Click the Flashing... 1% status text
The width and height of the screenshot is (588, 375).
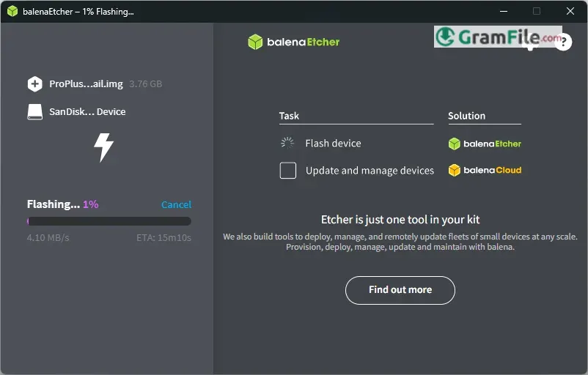pyautogui.click(x=62, y=204)
